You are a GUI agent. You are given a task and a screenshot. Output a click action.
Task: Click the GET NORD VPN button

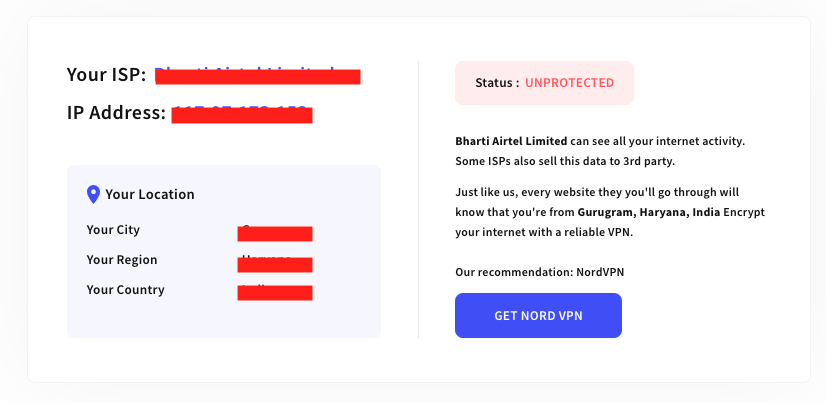(538, 316)
